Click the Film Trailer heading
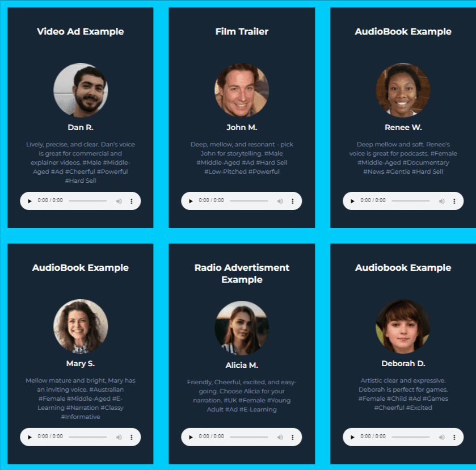Image resolution: width=476 pixels, height=470 pixels. pyautogui.click(x=242, y=32)
